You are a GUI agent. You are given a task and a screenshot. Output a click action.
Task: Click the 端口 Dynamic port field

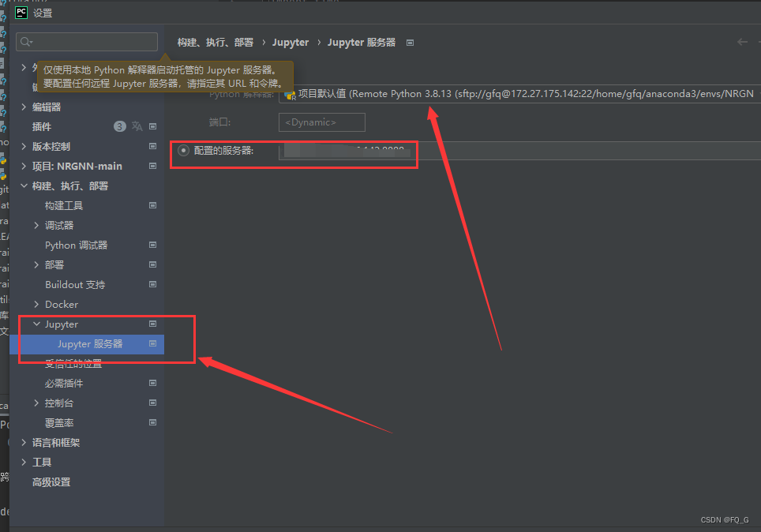click(x=322, y=122)
